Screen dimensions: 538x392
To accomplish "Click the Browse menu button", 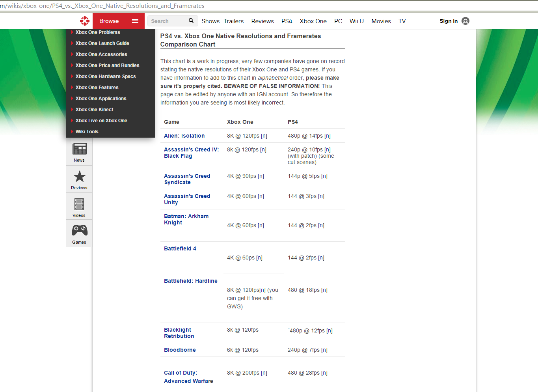I will (119, 21).
